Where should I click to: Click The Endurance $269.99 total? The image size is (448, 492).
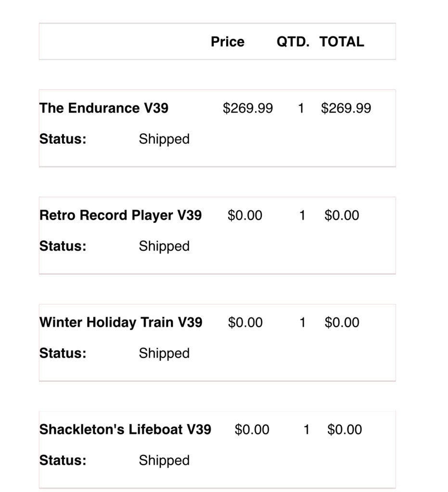pos(346,108)
